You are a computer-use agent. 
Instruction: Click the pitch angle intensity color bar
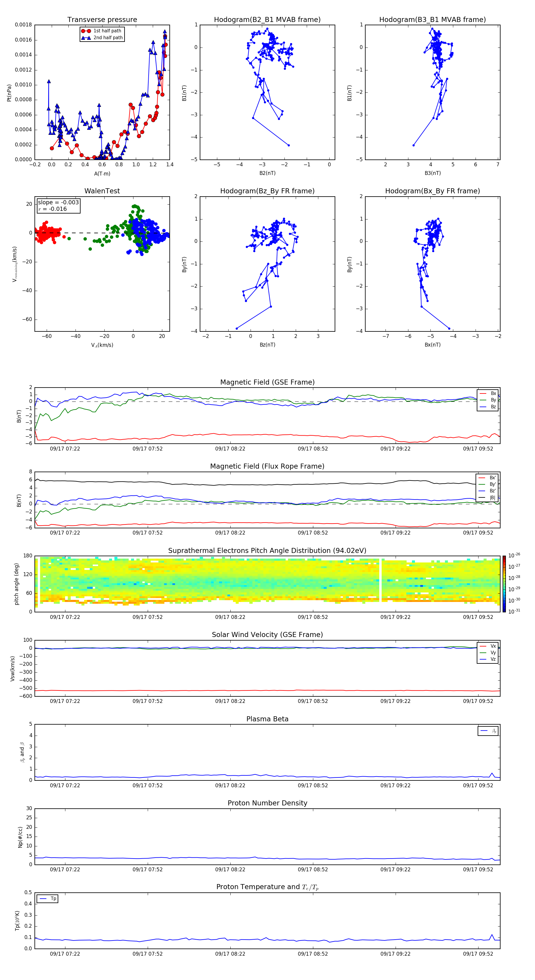504,584
